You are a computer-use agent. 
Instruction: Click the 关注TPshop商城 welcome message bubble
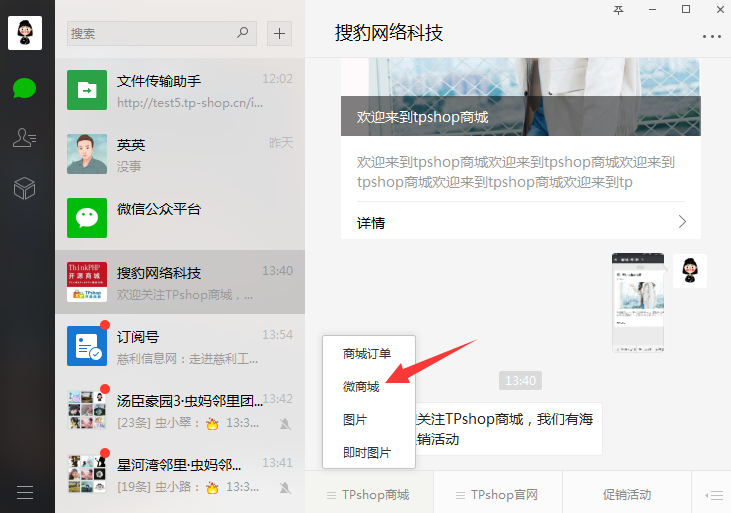[x=508, y=429]
